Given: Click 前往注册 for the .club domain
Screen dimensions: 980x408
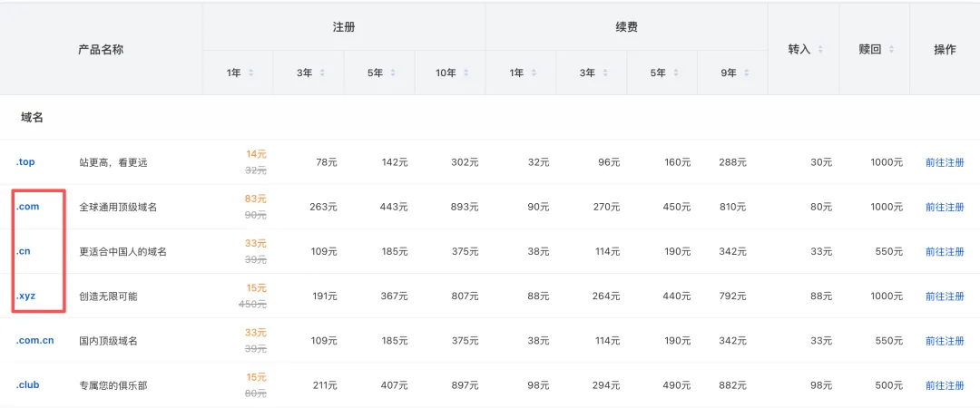Looking at the screenshot, I should [x=945, y=385].
